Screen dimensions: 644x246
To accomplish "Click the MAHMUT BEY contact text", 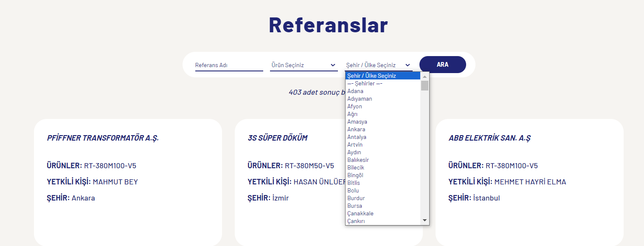I will pyautogui.click(x=115, y=182).
